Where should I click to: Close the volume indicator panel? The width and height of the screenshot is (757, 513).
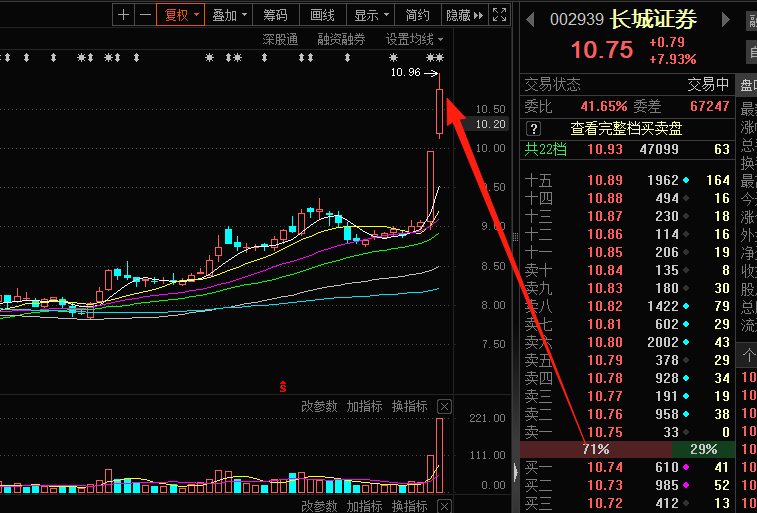(444, 406)
